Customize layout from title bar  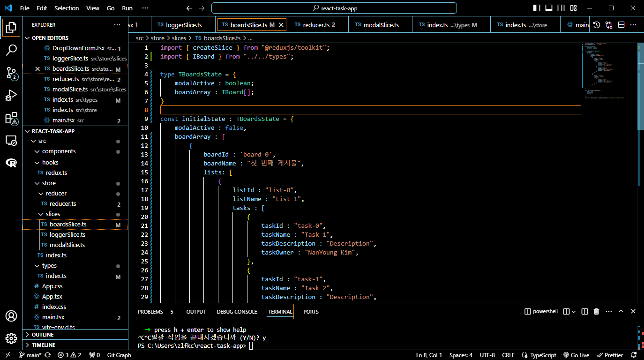tap(574, 8)
